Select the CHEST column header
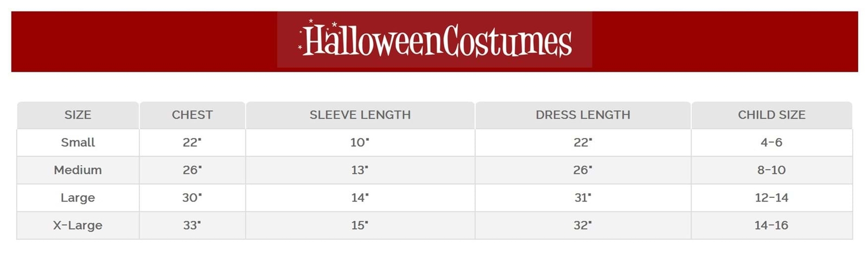The image size is (868, 256). click(192, 115)
